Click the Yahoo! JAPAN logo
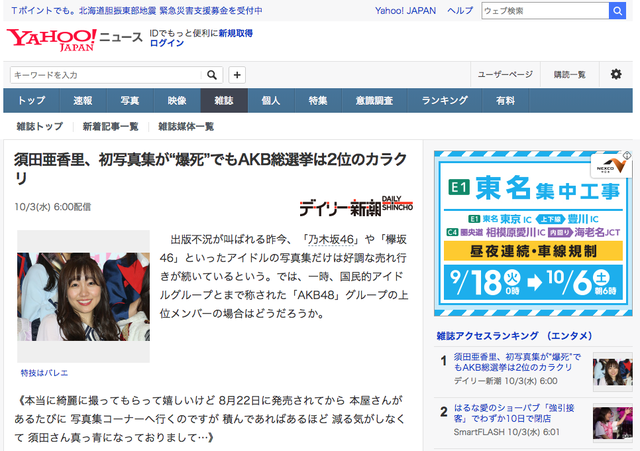Viewport: 640px width, 451px height. coord(51,40)
